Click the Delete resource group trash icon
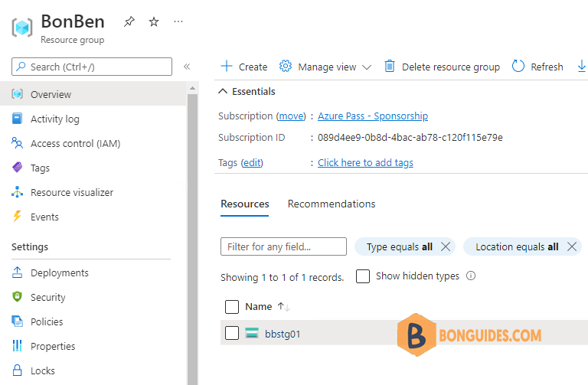The image size is (588, 385). point(390,67)
